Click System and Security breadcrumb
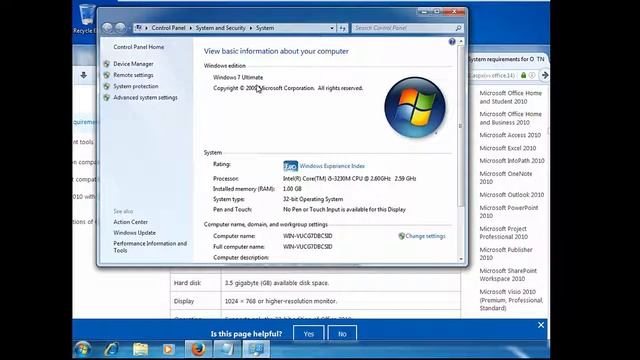This screenshot has height=360, width=640. (x=220, y=28)
